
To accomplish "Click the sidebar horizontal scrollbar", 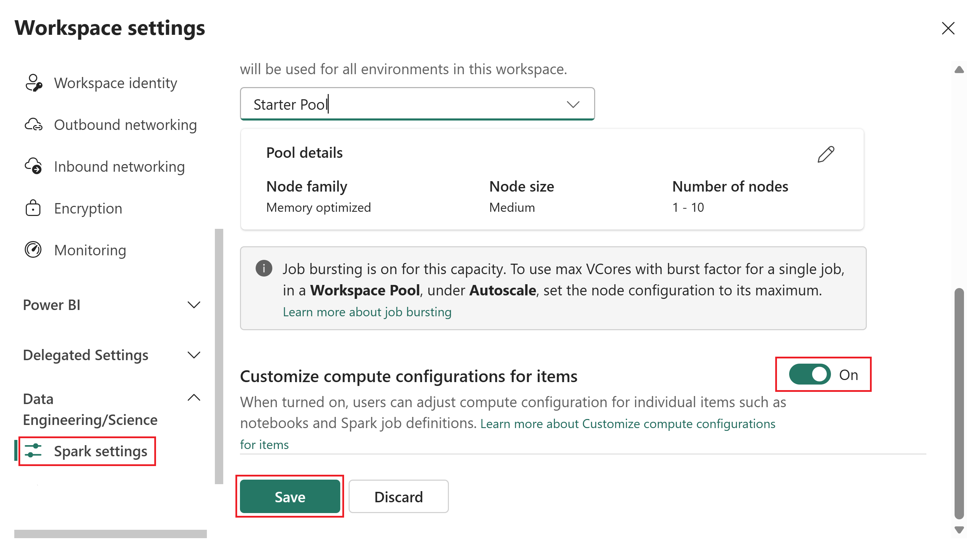I will click(110, 534).
